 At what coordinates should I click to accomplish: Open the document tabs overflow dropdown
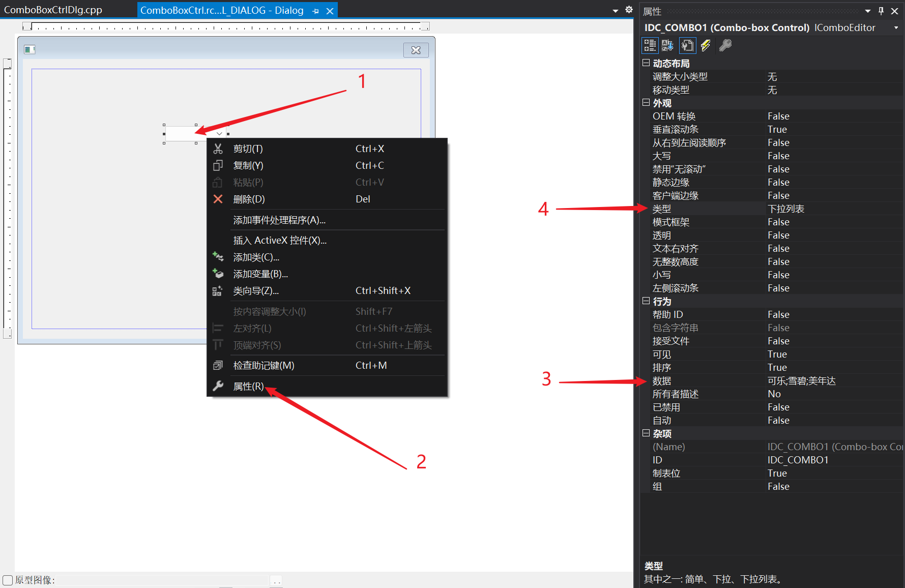pos(616,11)
